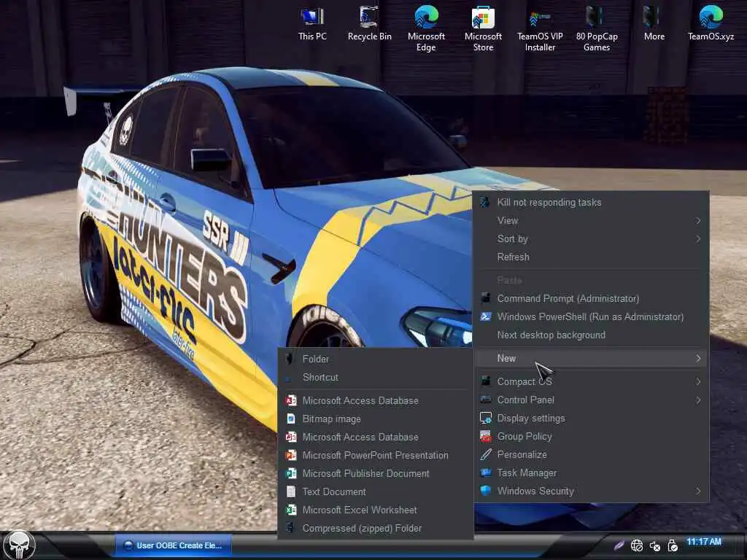This screenshot has width=747, height=560.
Task: Click the PowerPoint icon in New submenu
Action: 290,455
